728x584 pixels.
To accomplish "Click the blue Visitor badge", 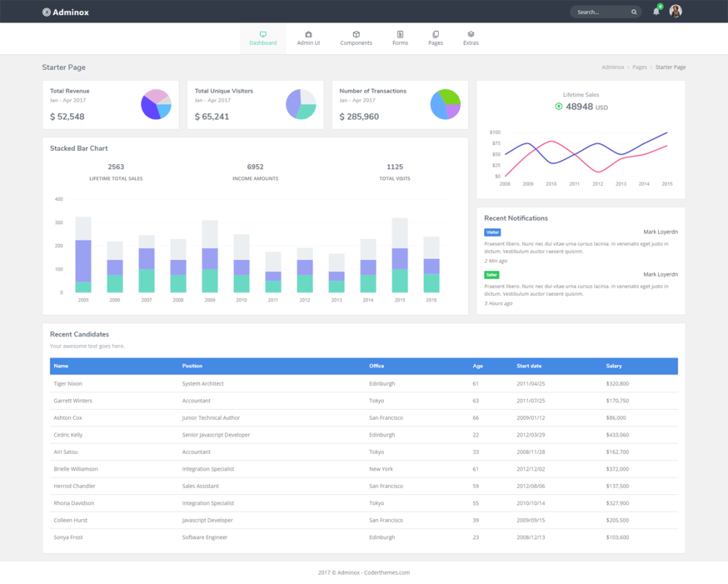I will coord(492,232).
